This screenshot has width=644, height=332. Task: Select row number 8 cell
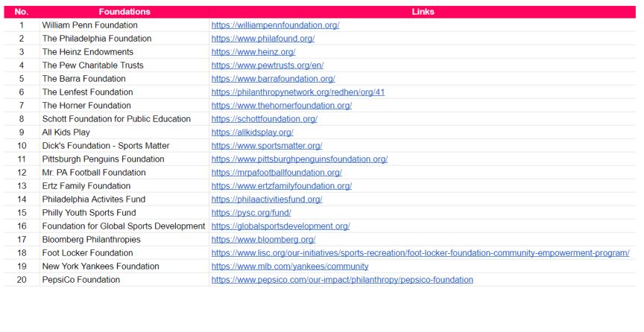(22, 119)
